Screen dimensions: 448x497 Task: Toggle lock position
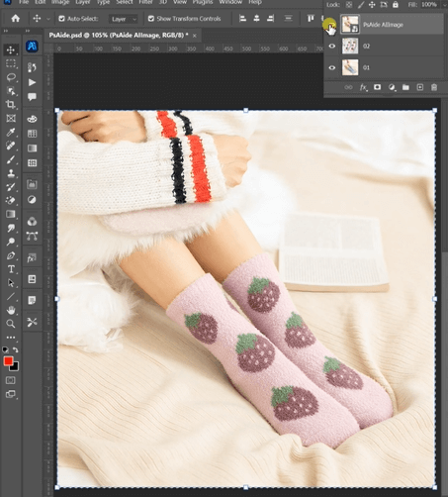[x=372, y=5]
